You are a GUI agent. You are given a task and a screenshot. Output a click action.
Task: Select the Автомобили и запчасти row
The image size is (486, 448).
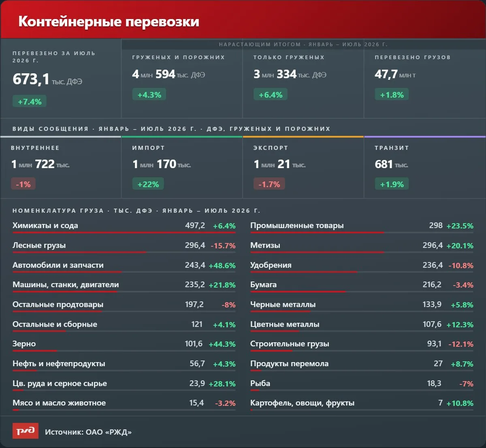(124, 267)
